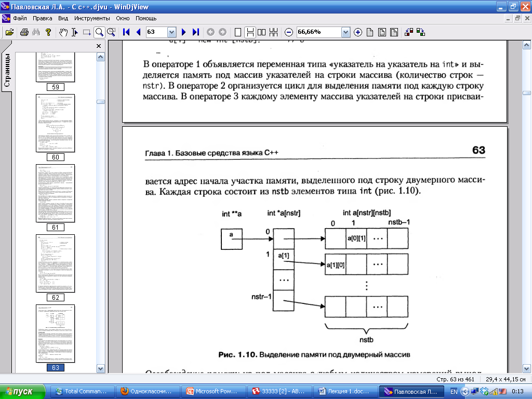Select page 60 thumbnail
532x399 pixels.
click(55, 128)
